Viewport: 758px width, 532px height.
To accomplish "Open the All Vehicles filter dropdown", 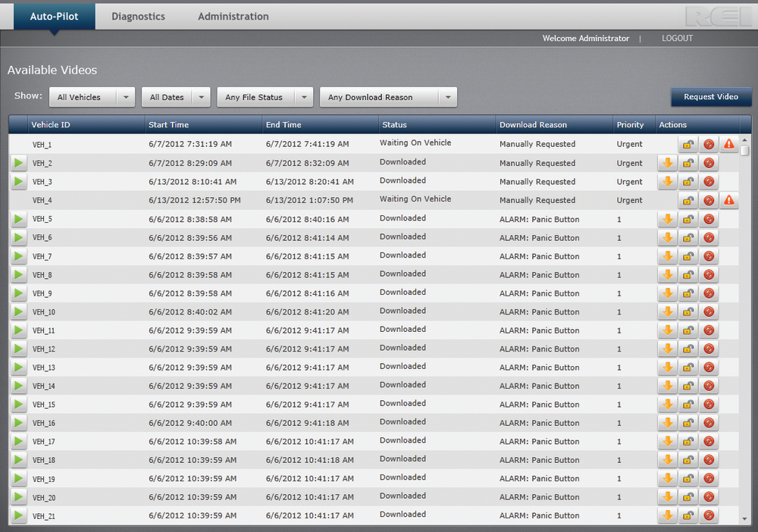I will (x=92, y=97).
